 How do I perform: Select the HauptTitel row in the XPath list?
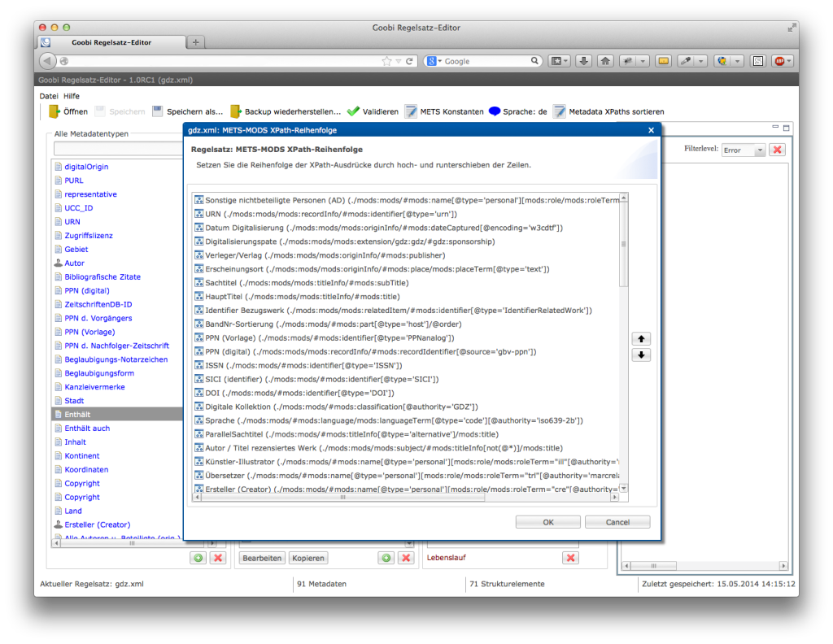coord(406,296)
